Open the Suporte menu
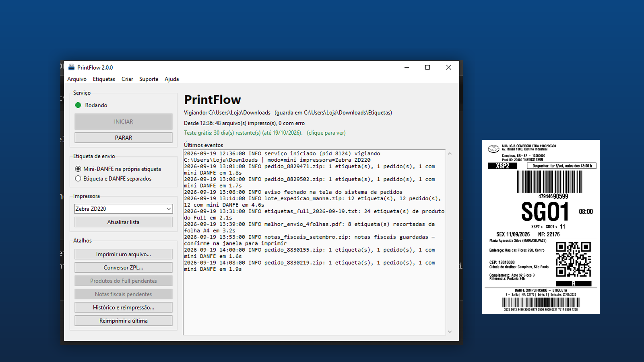 149,79
